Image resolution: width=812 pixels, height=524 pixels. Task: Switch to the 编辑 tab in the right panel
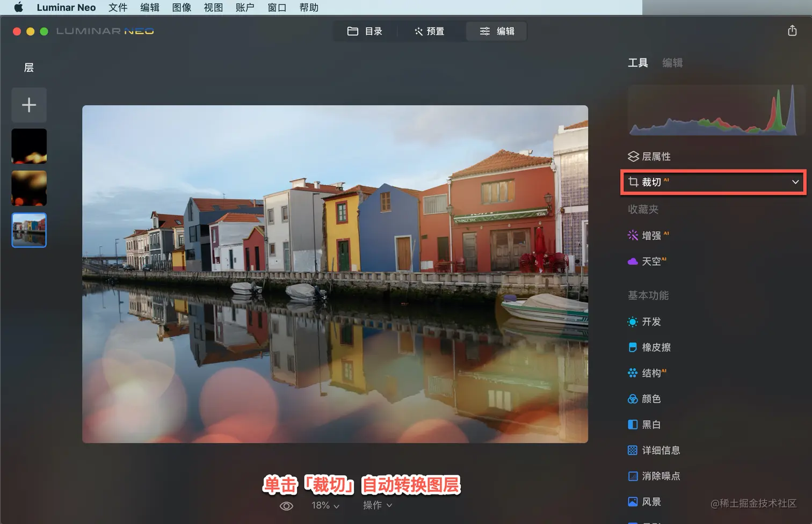[x=672, y=63]
